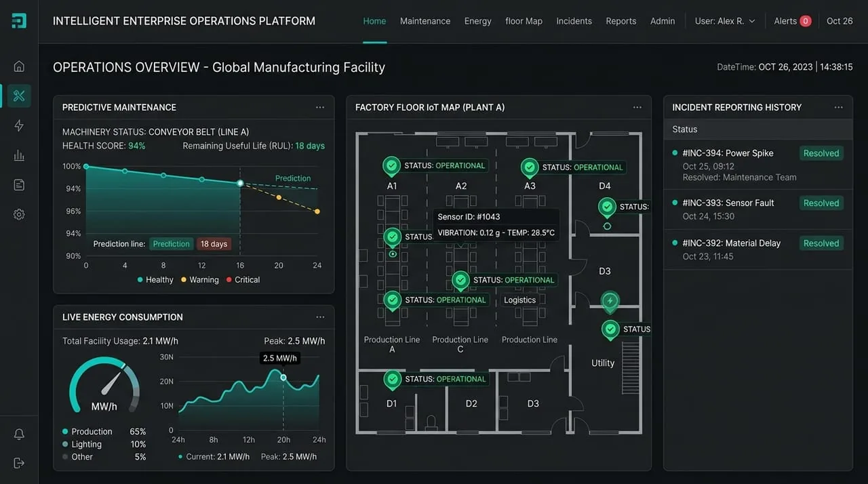
Task: Click Resolved badge for #INC-393
Action: (821, 203)
